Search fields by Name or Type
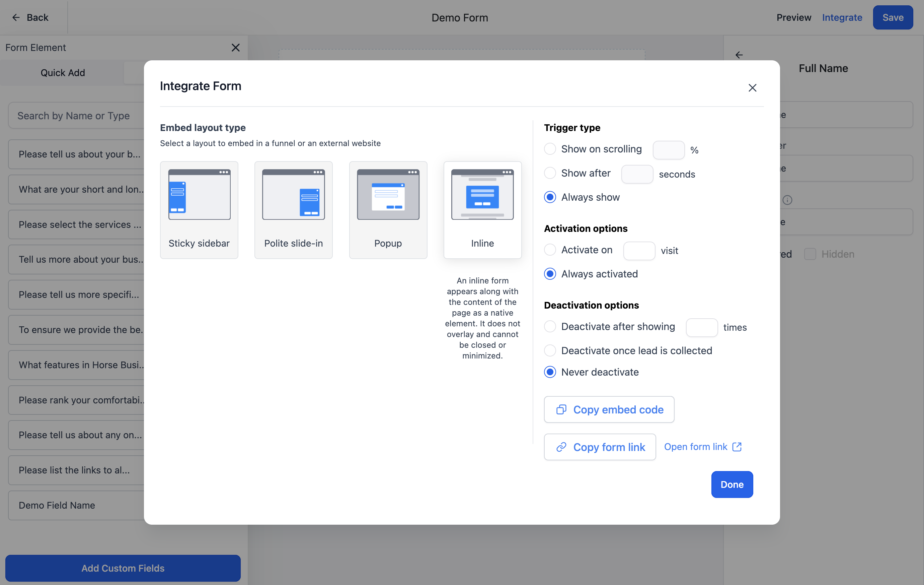The width and height of the screenshot is (924, 585). [x=77, y=116]
